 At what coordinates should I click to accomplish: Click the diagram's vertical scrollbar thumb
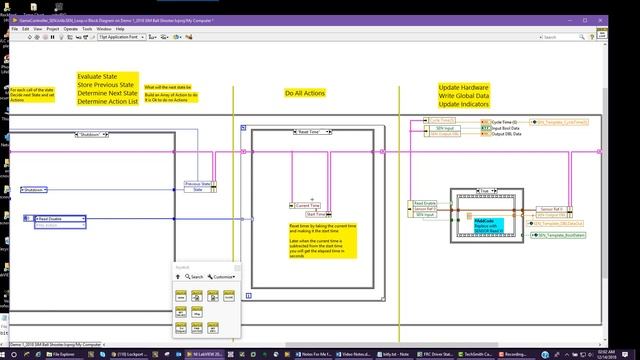tap(604, 184)
